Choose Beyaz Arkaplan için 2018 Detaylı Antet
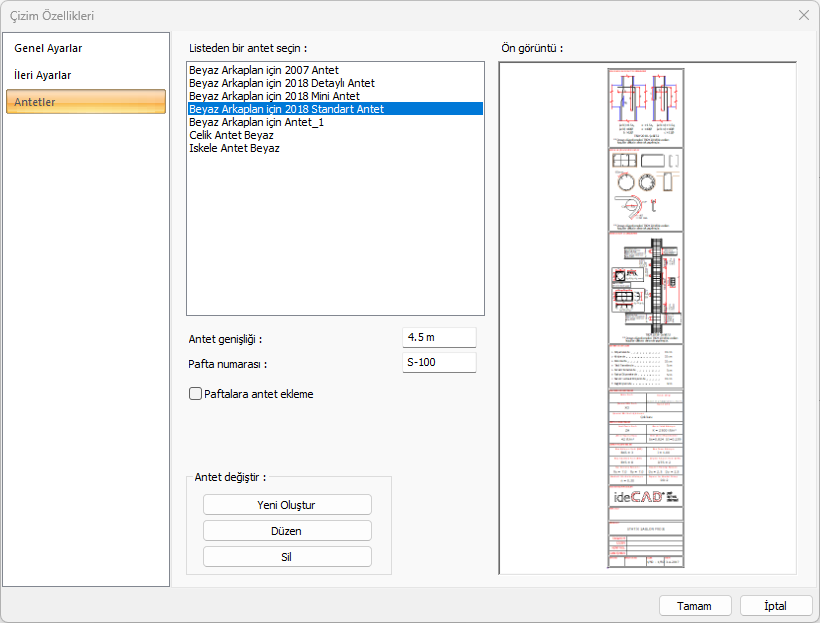 (x=282, y=83)
